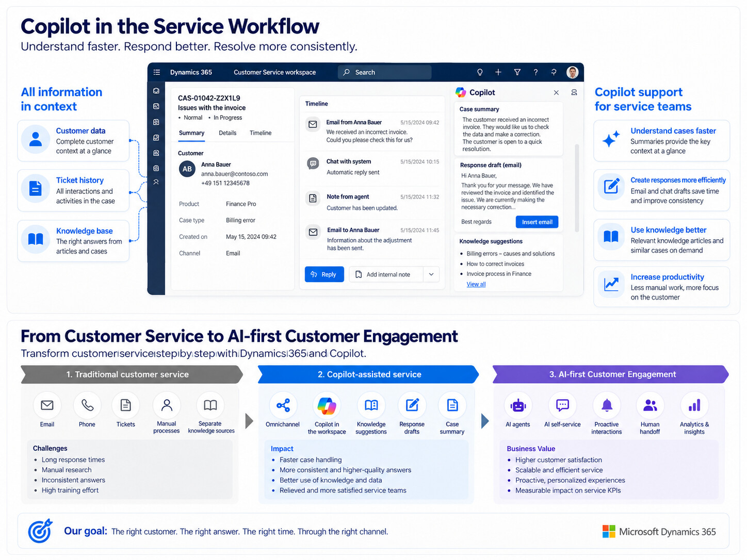Click the Our goal target icon
The height and width of the screenshot is (560, 747).
(x=40, y=531)
